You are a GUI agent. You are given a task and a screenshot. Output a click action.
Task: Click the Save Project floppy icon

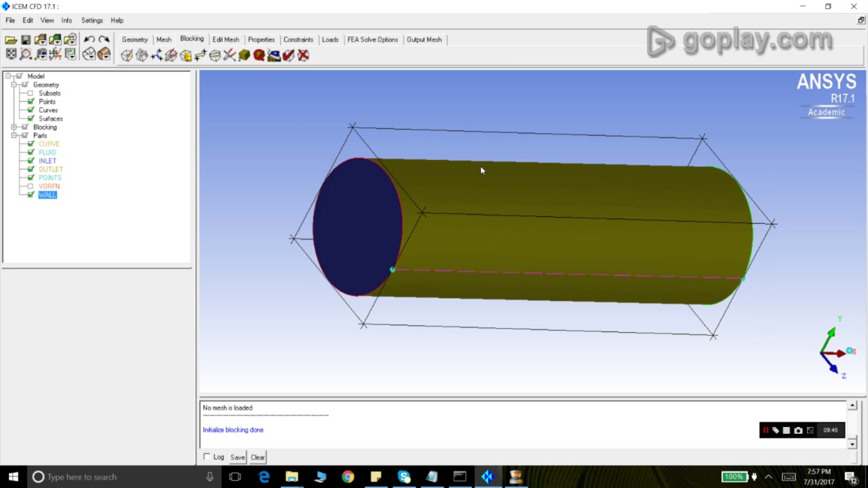click(x=26, y=40)
